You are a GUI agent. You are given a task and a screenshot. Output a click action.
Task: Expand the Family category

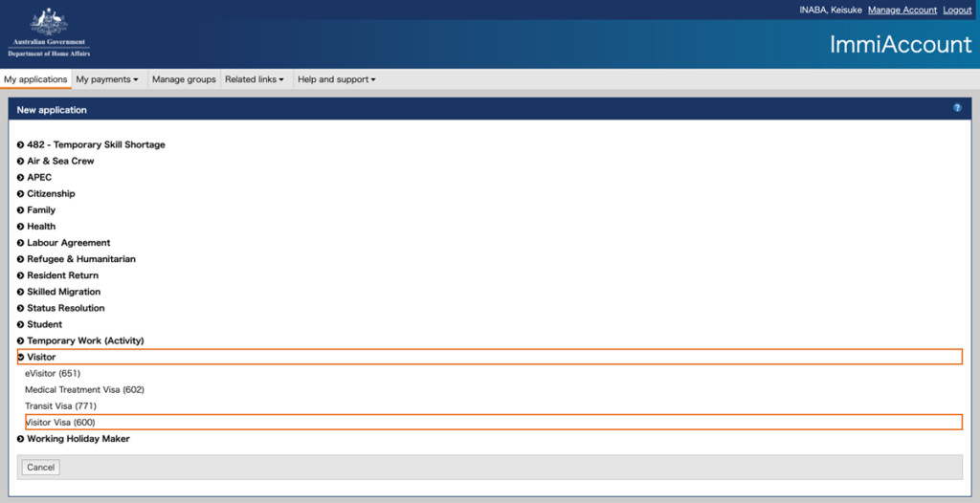click(x=36, y=210)
